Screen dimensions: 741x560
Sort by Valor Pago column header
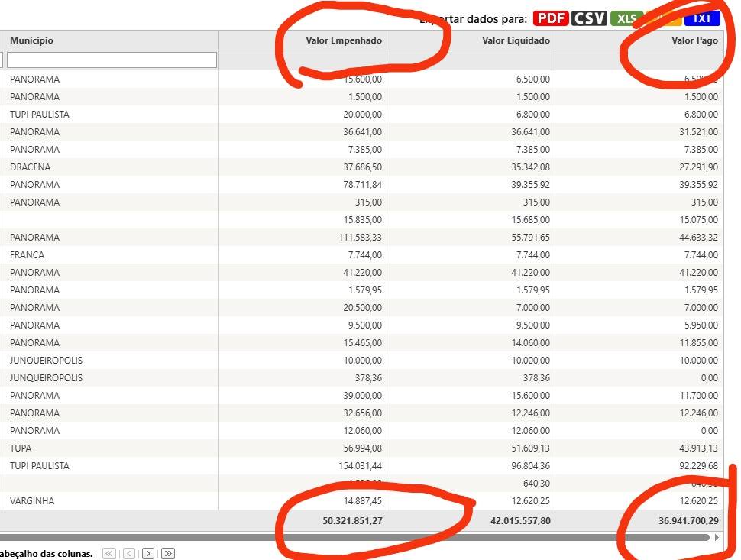(694, 40)
